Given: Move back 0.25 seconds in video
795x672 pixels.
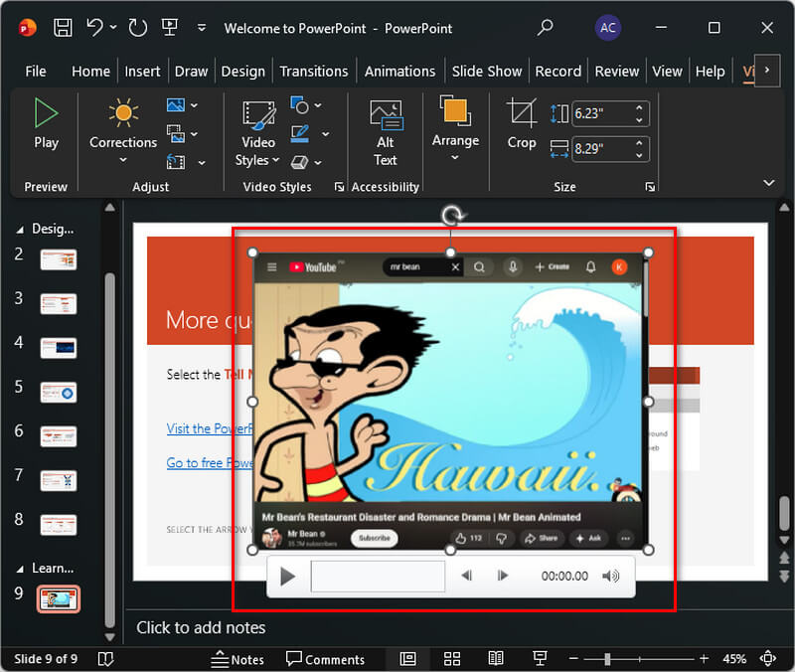Looking at the screenshot, I should pos(467,576).
